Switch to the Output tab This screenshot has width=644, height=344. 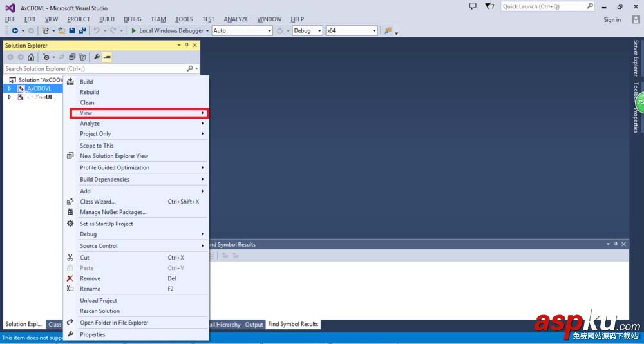pyautogui.click(x=254, y=324)
